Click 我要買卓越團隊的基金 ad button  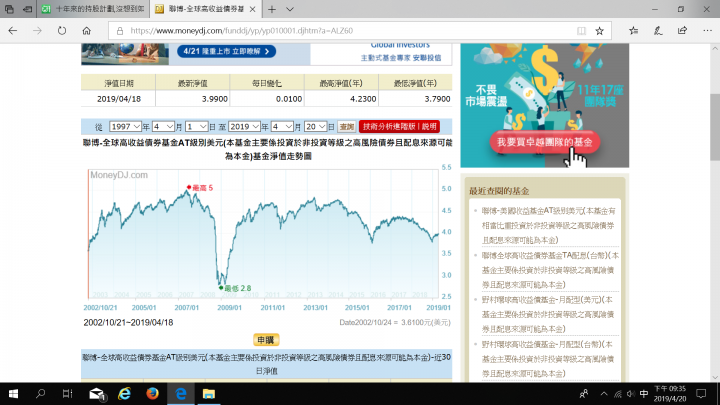click(x=545, y=142)
